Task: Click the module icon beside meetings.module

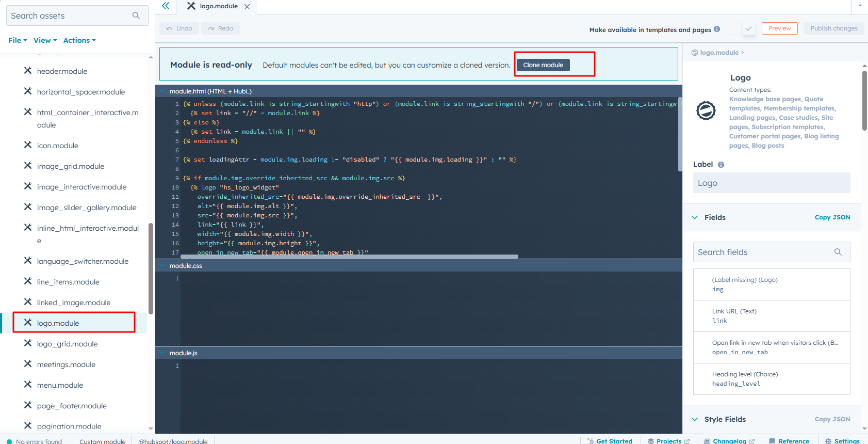Action: (28, 364)
